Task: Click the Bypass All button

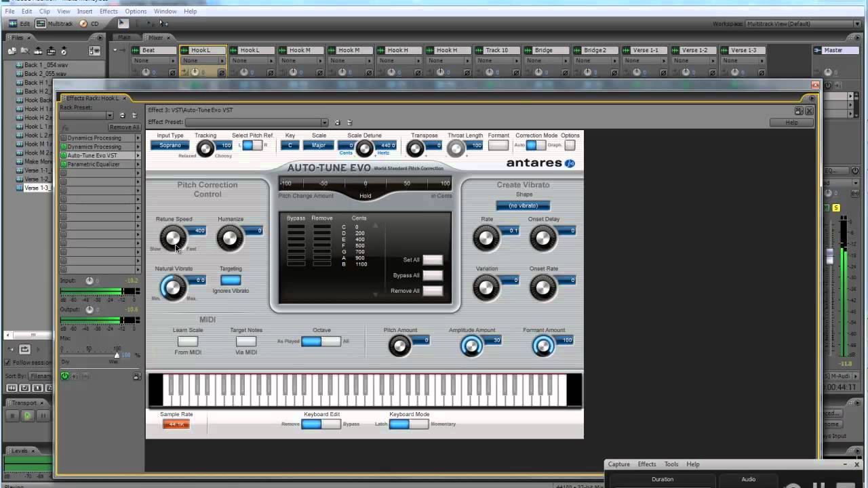Action: pos(432,275)
